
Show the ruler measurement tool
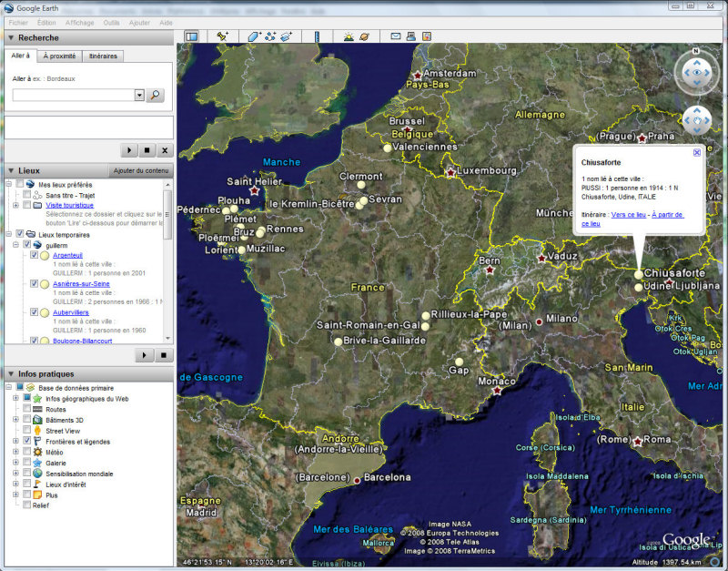[x=317, y=36]
